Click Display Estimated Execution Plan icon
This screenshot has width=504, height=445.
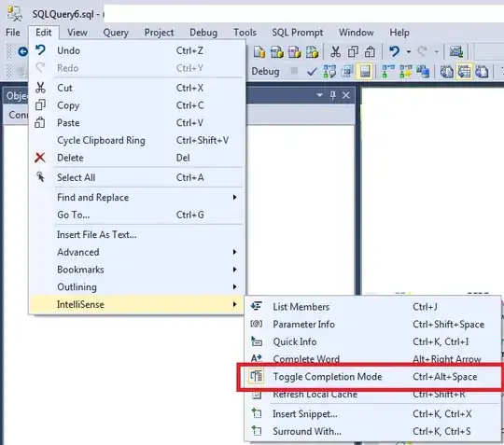tap(329, 71)
